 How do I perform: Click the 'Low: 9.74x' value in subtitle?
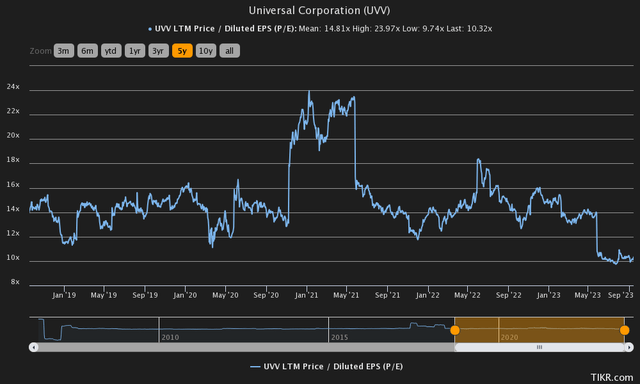pyautogui.click(x=423, y=29)
